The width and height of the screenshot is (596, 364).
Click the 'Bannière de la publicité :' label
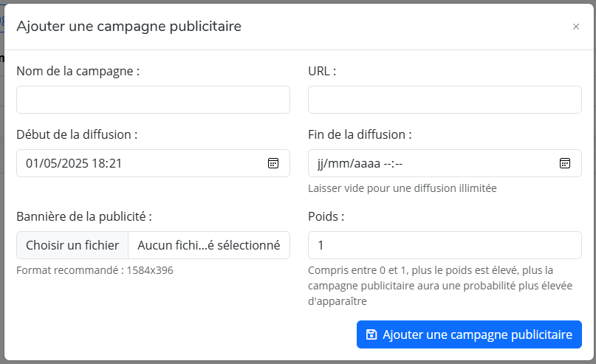click(x=83, y=217)
